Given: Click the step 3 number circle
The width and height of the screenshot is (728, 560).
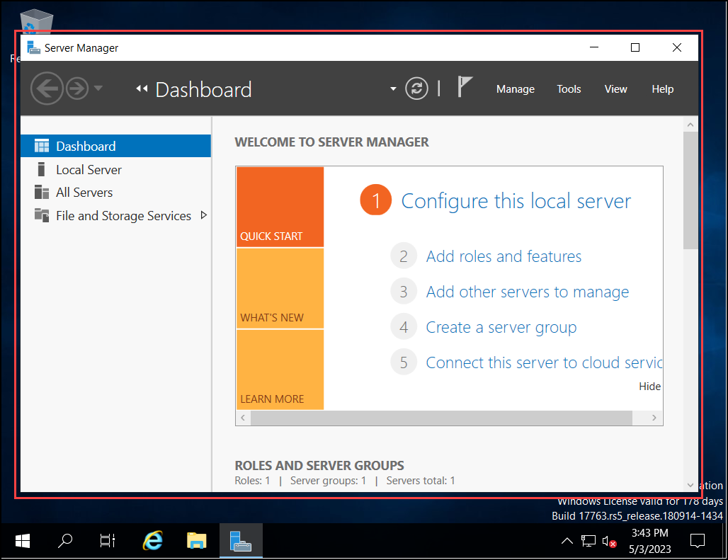Looking at the screenshot, I should point(404,292).
